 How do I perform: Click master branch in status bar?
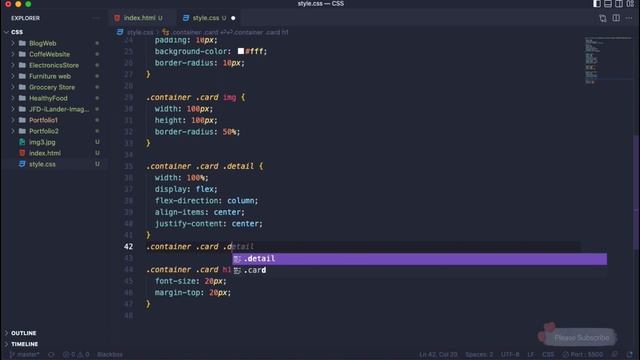pyautogui.click(x=25, y=355)
